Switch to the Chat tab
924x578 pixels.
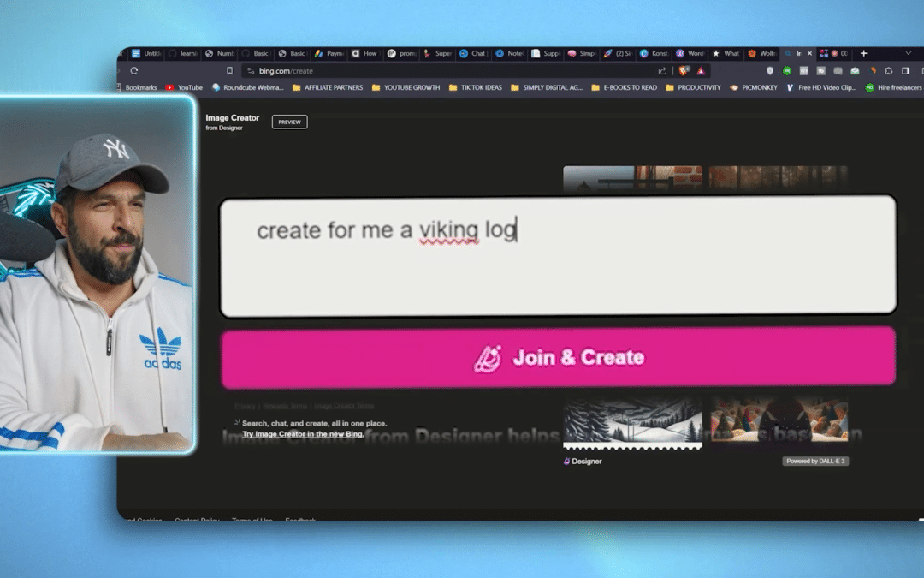[474, 53]
